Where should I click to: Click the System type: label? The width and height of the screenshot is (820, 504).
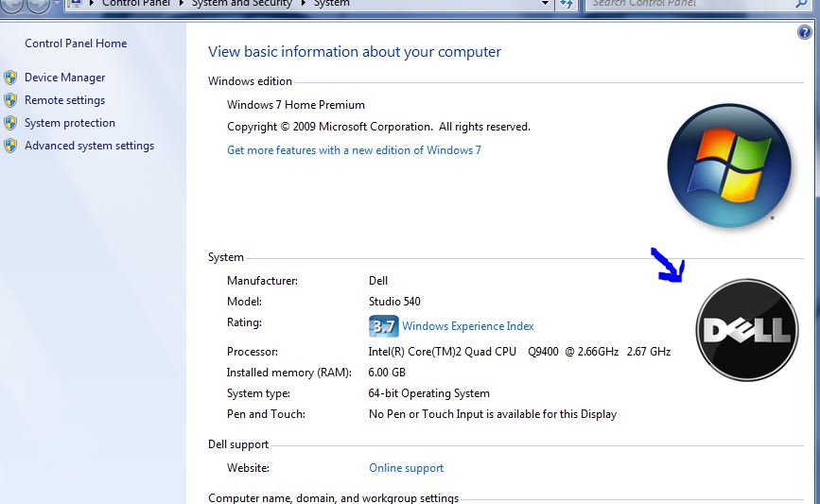258,393
